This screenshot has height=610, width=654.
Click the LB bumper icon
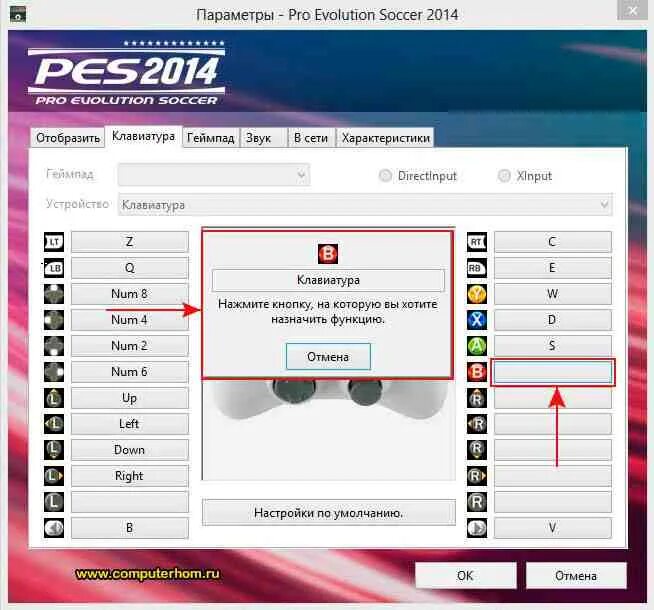[54, 268]
